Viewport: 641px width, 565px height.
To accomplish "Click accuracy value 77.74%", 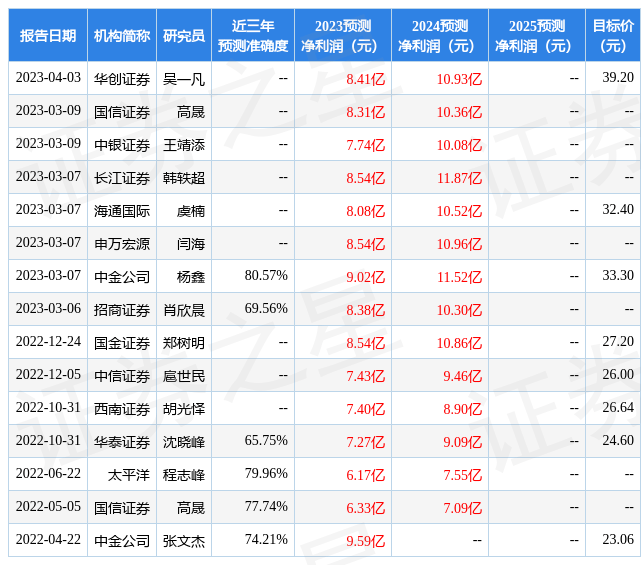I will (x=266, y=507).
